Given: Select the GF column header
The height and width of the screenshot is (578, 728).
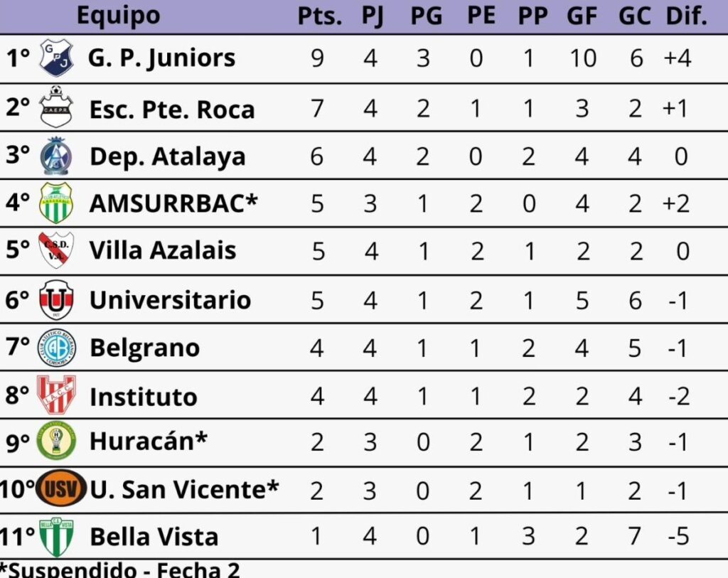Looking at the screenshot, I should tap(582, 16).
